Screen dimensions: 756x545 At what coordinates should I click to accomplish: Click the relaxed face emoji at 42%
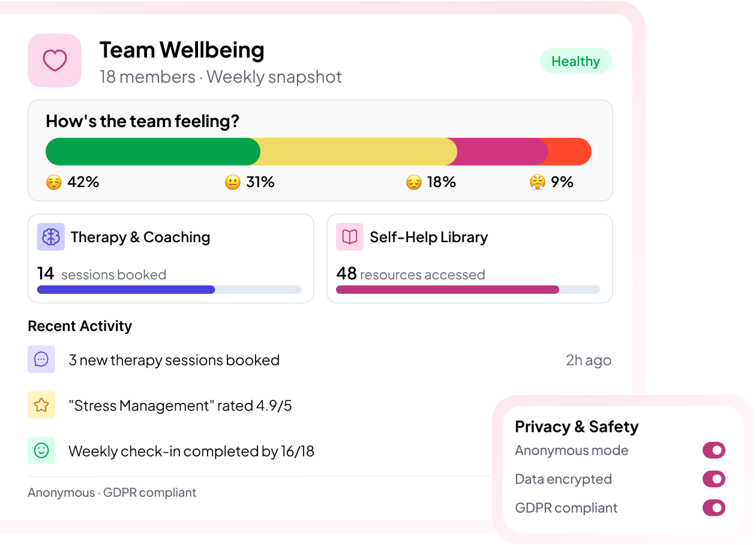coord(54,182)
